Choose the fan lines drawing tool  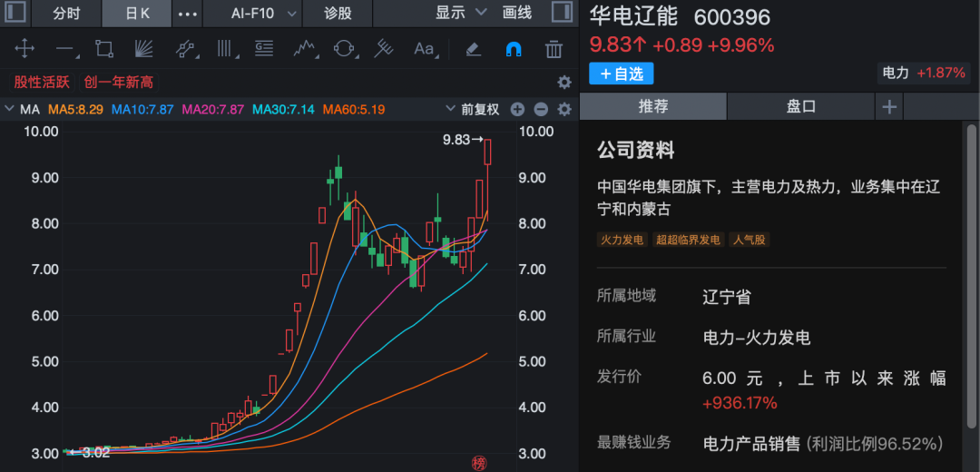(x=143, y=49)
